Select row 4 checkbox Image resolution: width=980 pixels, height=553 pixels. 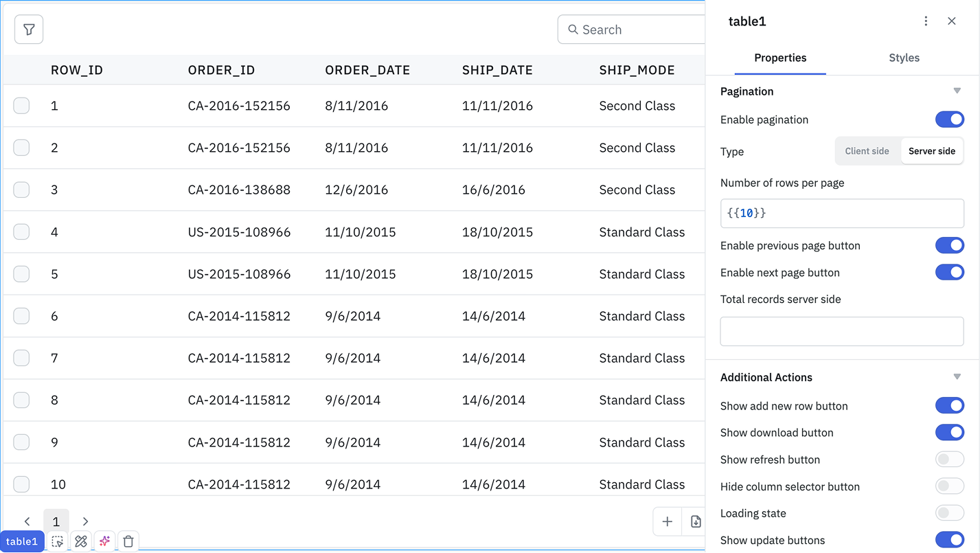(x=21, y=232)
